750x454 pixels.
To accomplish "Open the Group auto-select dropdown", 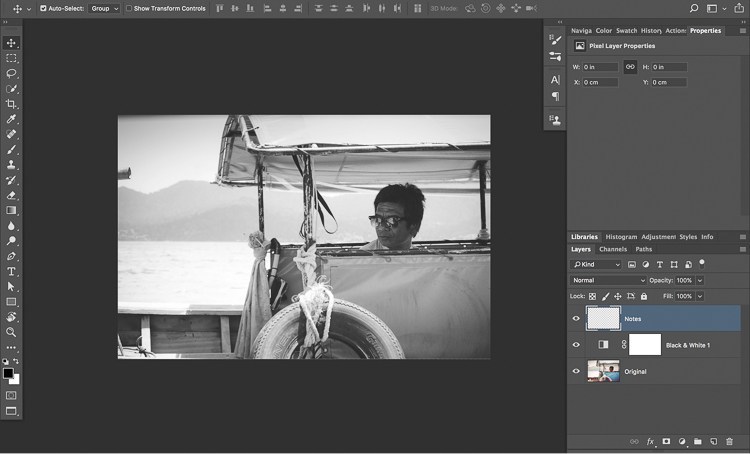I will [x=104, y=8].
